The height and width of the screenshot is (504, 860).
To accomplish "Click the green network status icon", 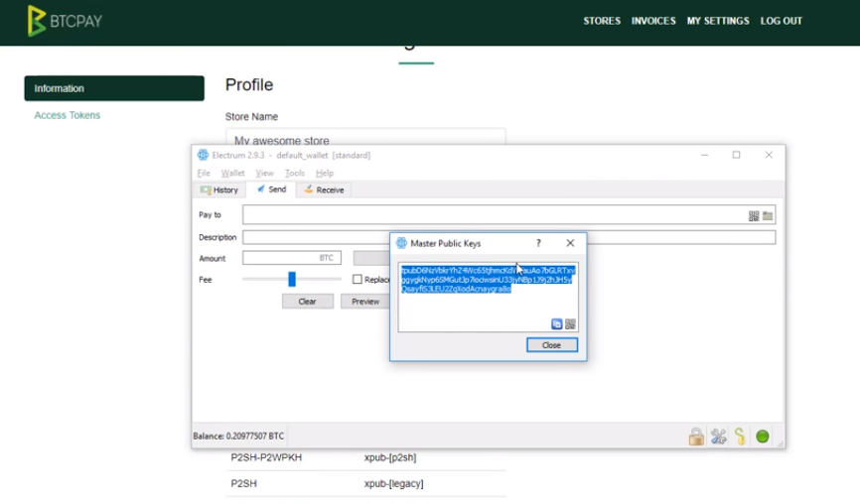I will tap(763, 437).
